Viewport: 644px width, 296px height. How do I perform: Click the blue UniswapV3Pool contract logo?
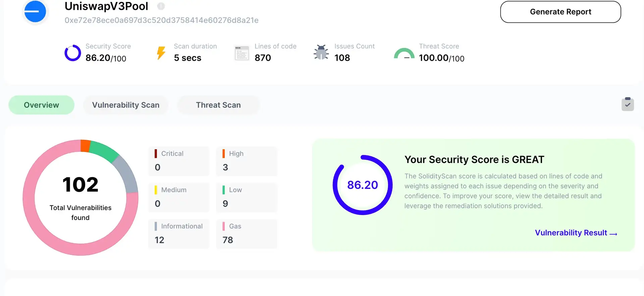pos(35,12)
